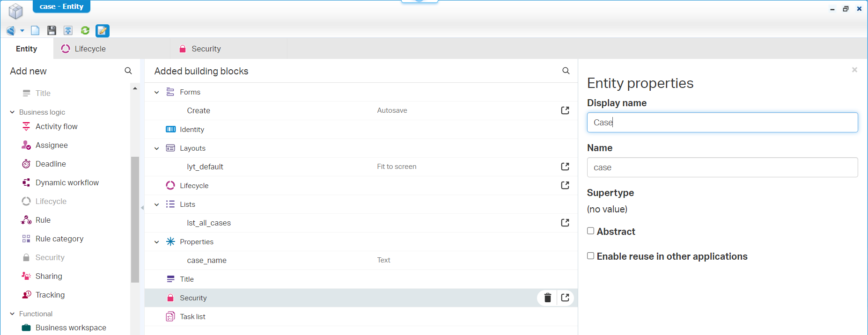
Task: Select the Task list building block
Action: pos(361,317)
